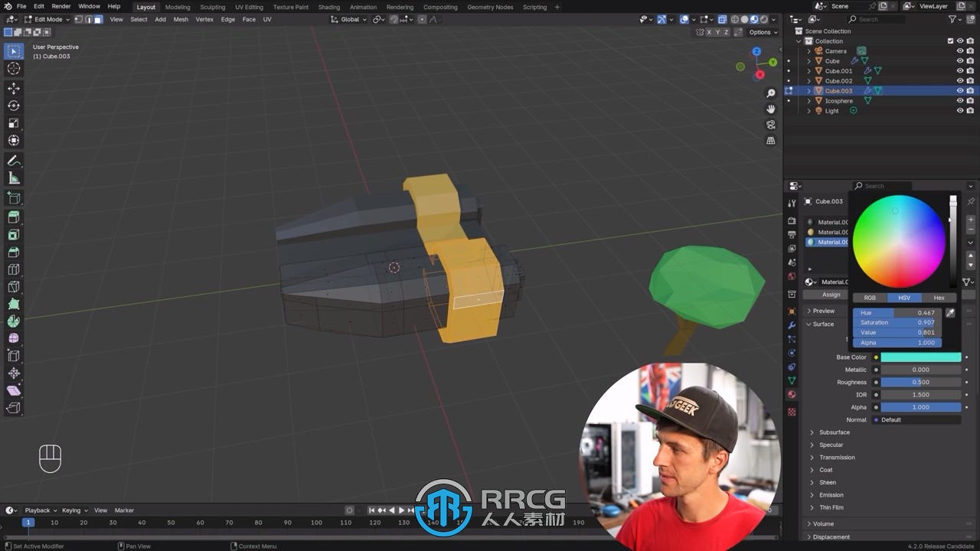This screenshot has width=980, height=551.
Task: Collapse the Surface section
Action: coord(823,324)
